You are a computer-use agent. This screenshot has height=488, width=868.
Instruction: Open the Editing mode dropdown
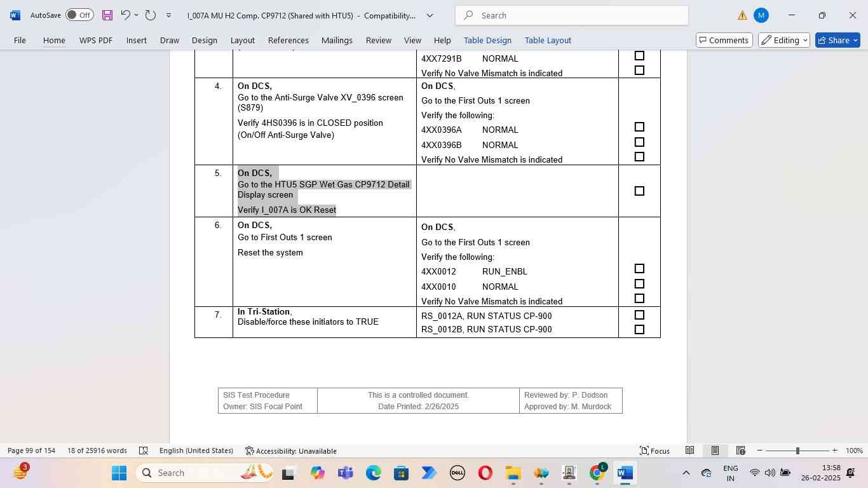point(784,40)
